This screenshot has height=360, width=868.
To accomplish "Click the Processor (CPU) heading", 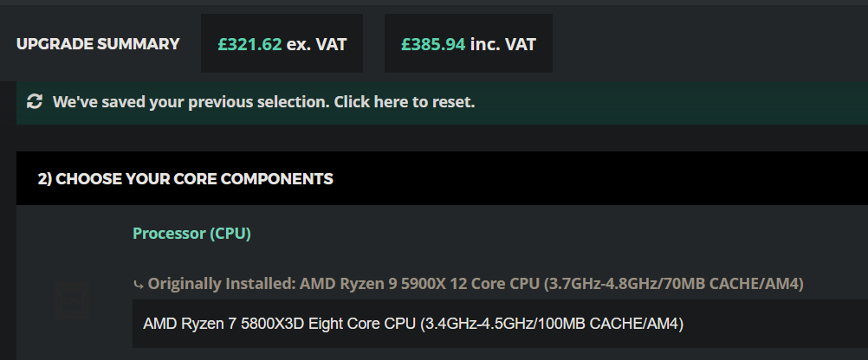I will [191, 234].
